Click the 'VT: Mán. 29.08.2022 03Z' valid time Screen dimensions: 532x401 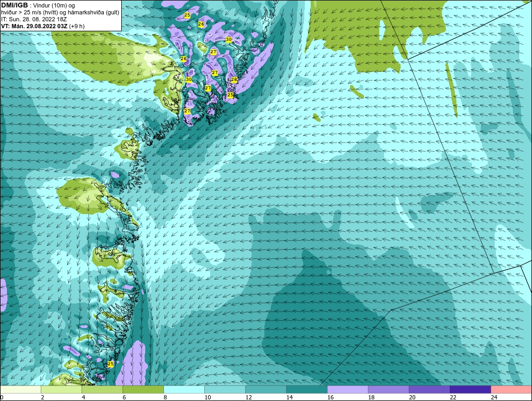(x=34, y=26)
